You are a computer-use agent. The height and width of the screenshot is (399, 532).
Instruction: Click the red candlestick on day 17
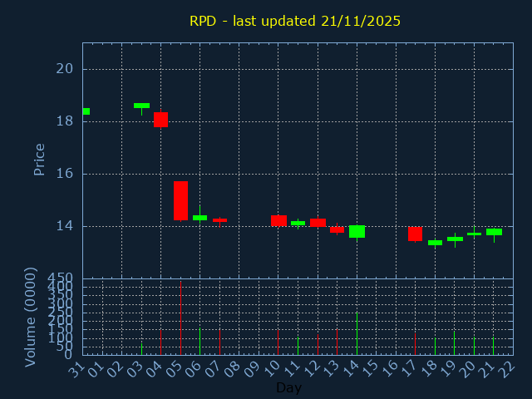coord(415,234)
